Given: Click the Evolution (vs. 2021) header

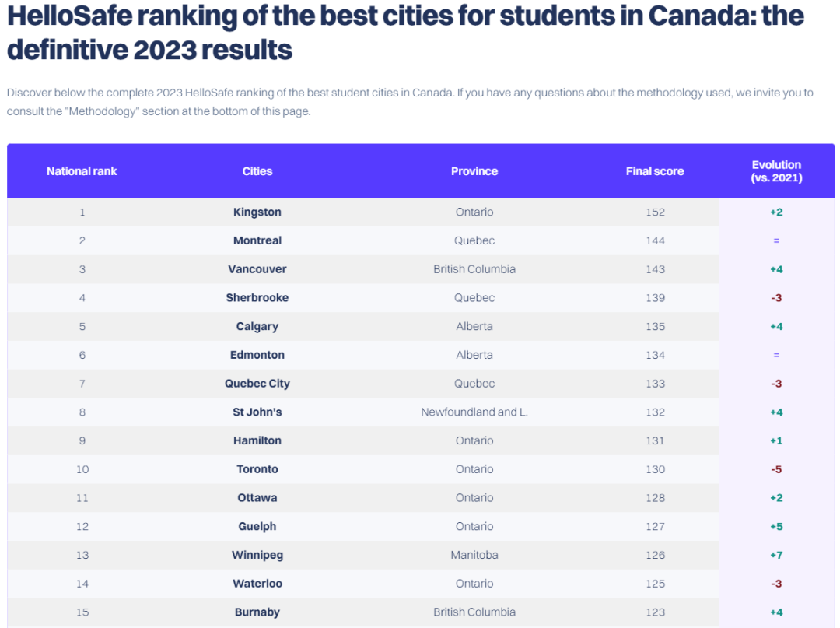Looking at the screenshot, I should click(x=776, y=171).
